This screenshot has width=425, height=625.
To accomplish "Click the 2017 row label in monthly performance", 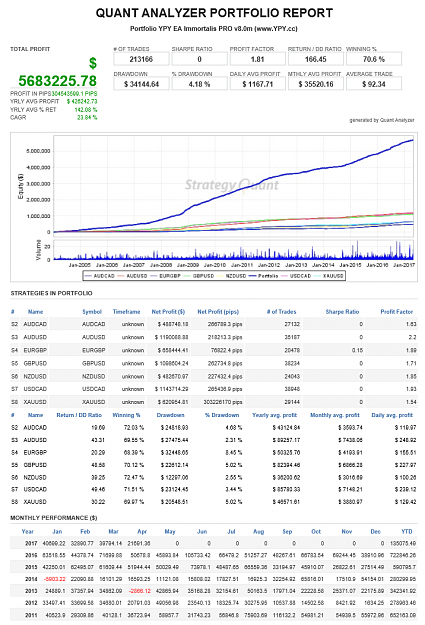I will [x=31, y=543].
